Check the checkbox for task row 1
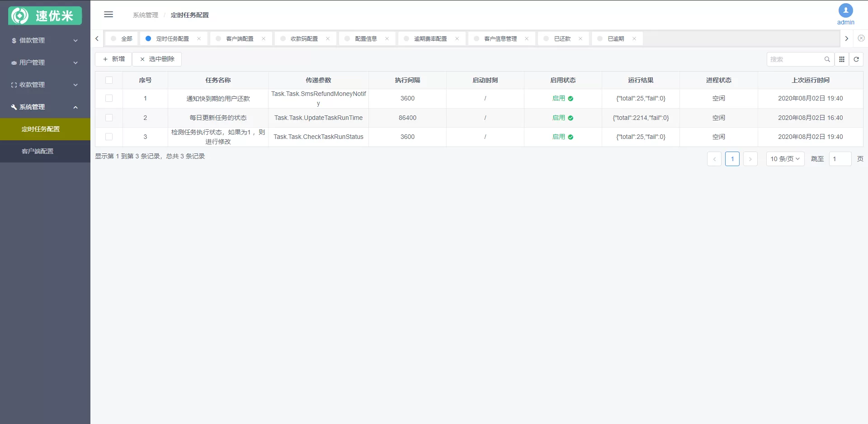868x424 pixels. pos(109,98)
